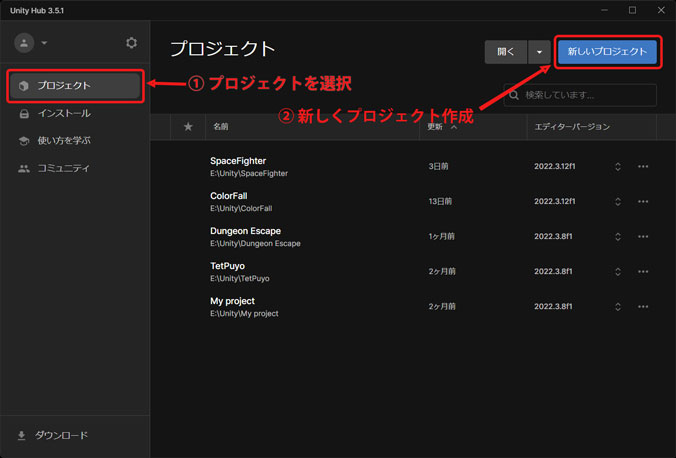This screenshot has height=458, width=676.
Task: Close the Unity Hub window
Action: tap(661, 10)
